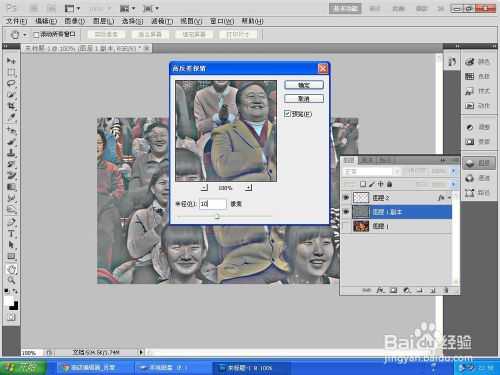Lock transparent pixels icon in Layers panel
Screen dimensions: 500x375
[363, 184]
